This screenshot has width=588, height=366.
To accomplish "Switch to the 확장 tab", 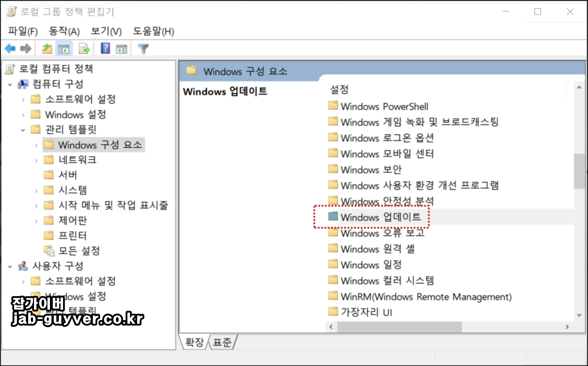I will point(194,342).
